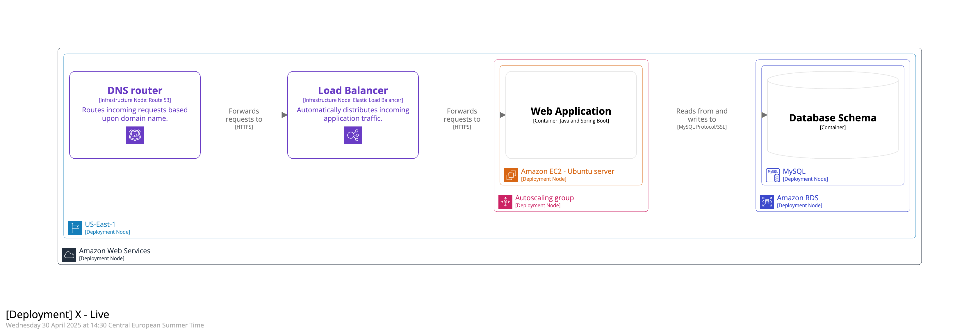
Task: Select the DNS router title text
Action: click(x=135, y=90)
